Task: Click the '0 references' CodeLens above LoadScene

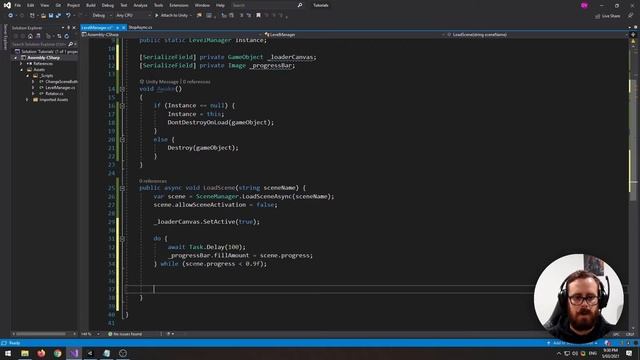Action: tap(153, 181)
